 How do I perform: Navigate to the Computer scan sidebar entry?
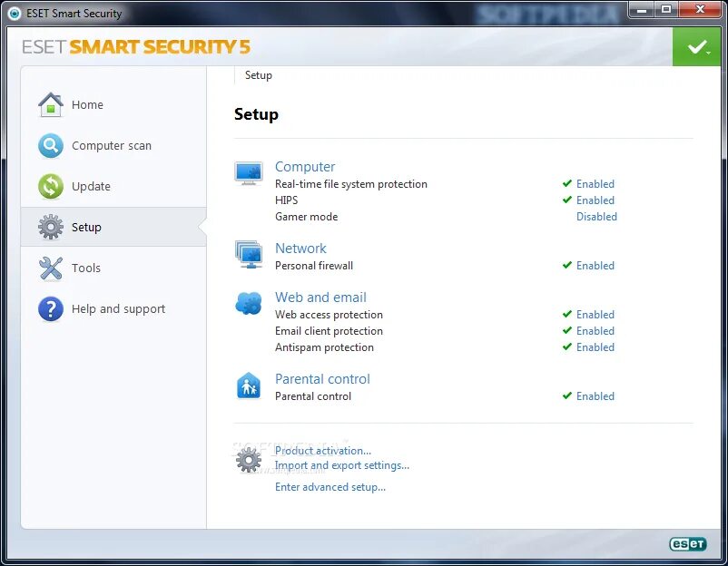tap(111, 145)
